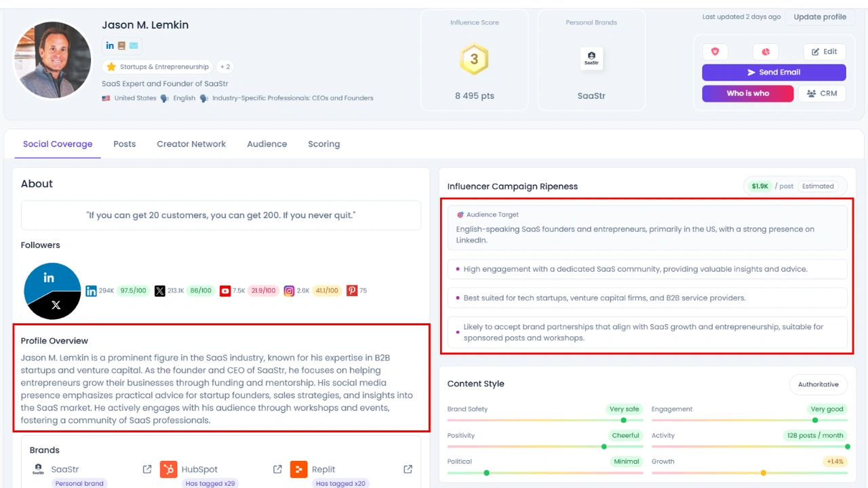The width and height of the screenshot is (868, 488).
Task: Click the Positivity slider
Action: pos(545,447)
